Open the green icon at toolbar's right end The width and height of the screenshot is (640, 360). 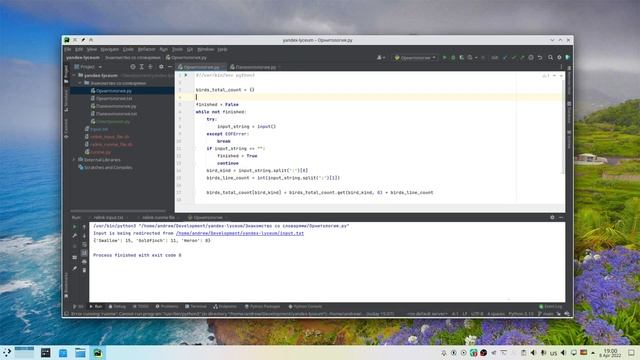coord(567,58)
